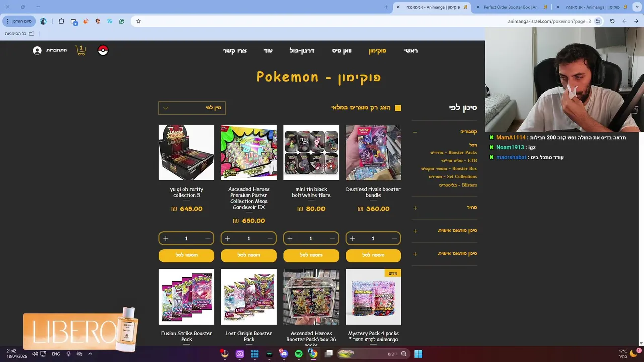Image resolution: width=644 pixels, height=362 pixels.
Task: Open the Chrome profile avatar
Action: pyautogui.click(x=43, y=21)
